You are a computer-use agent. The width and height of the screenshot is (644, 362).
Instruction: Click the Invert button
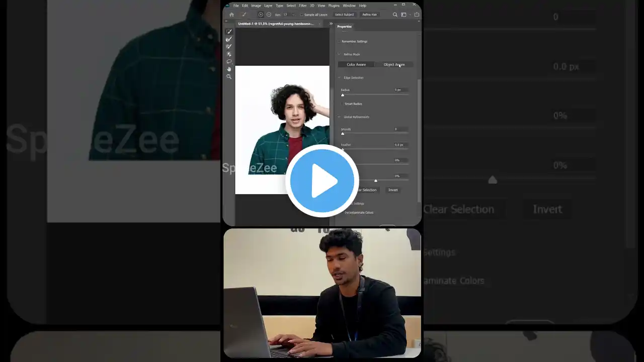[393, 190]
